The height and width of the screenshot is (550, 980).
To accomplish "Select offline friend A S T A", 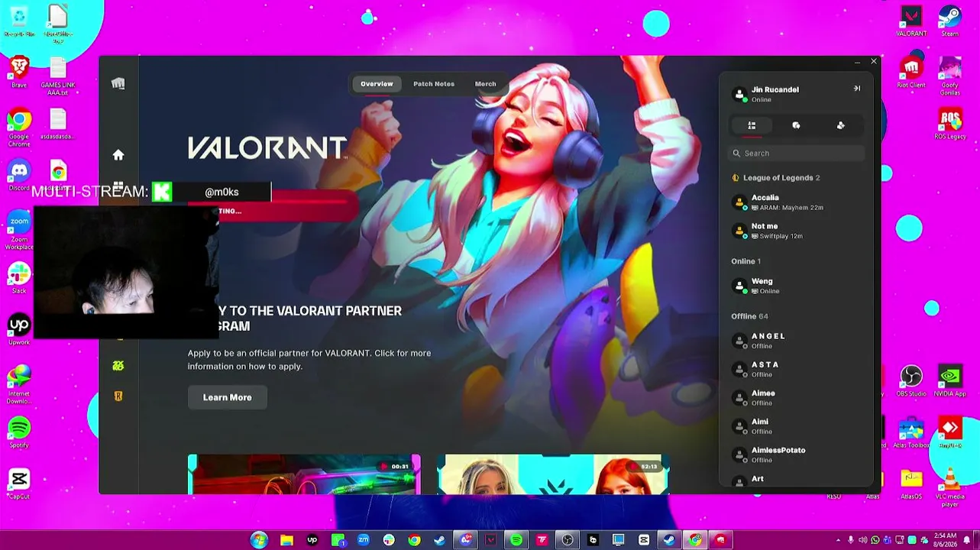I will (x=797, y=369).
